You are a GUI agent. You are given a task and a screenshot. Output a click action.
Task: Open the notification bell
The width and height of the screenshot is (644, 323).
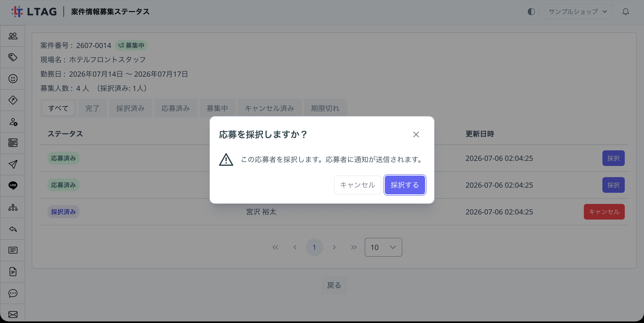625,11
